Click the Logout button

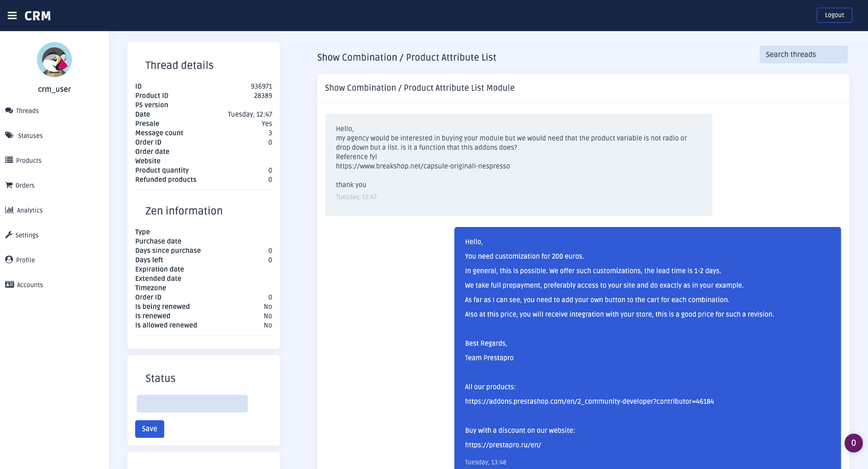pyautogui.click(x=834, y=15)
